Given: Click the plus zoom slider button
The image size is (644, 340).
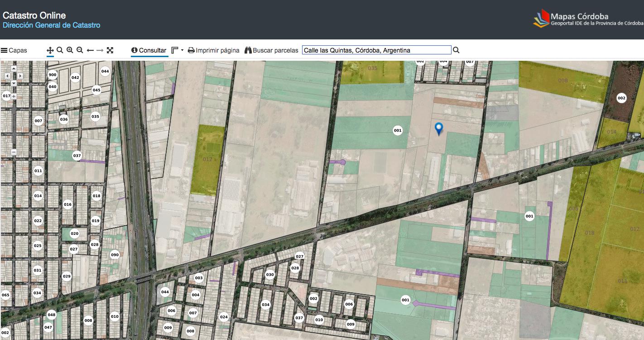Looking at the screenshot, I should click(x=14, y=96).
